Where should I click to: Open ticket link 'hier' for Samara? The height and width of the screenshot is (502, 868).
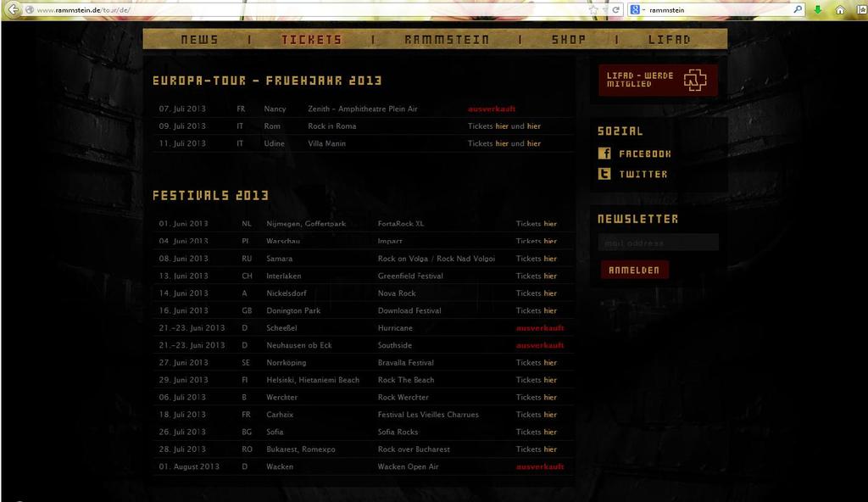(550, 259)
